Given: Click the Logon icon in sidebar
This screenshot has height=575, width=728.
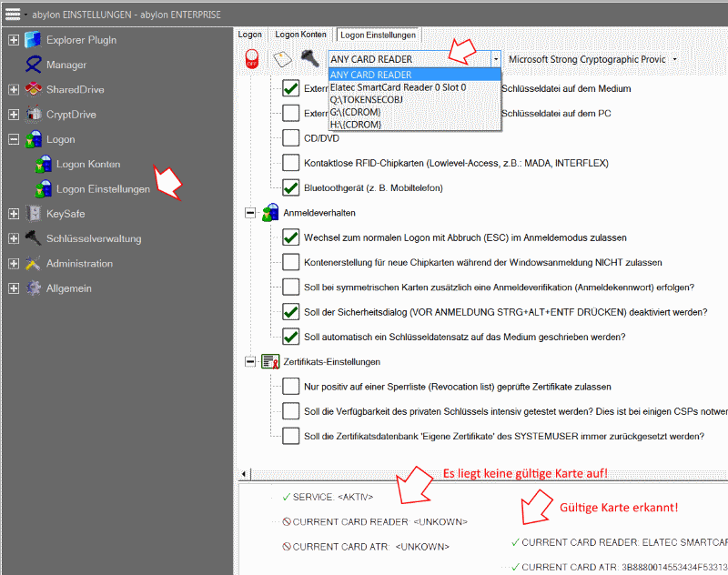Looking at the screenshot, I should pos(33,139).
